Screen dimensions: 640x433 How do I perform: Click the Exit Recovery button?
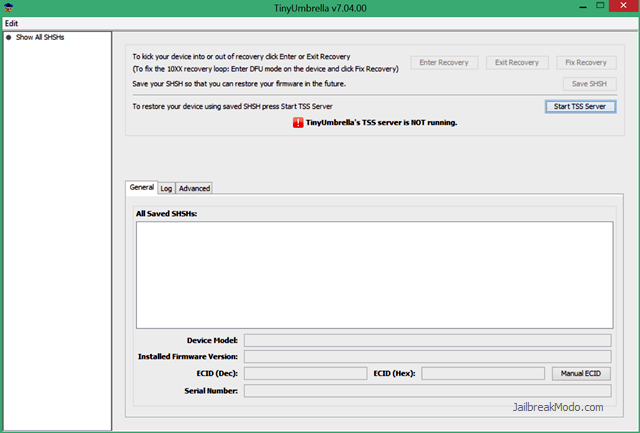click(517, 62)
